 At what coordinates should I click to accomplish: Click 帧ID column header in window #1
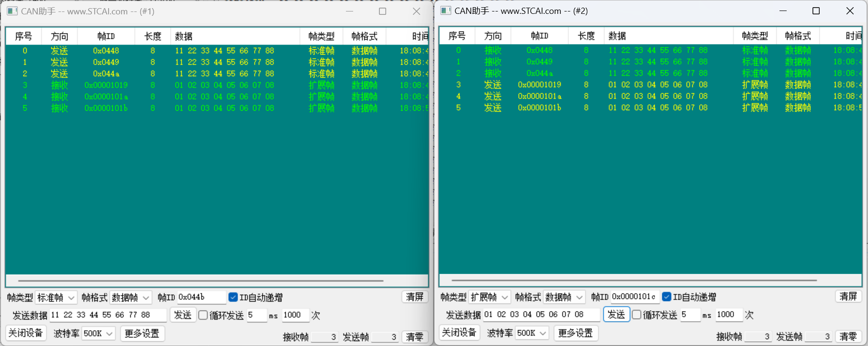click(x=106, y=36)
